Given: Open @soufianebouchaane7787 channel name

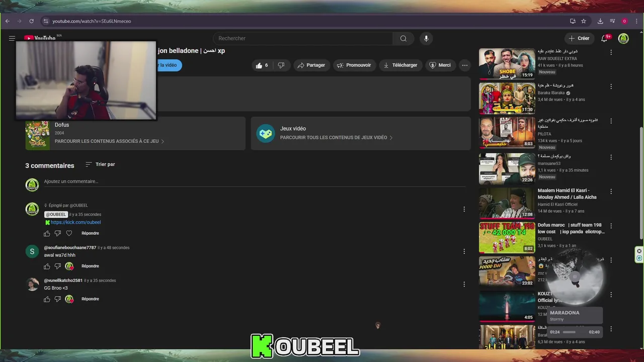Looking at the screenshot, I should pyautogui.click(x=70, y=247).
